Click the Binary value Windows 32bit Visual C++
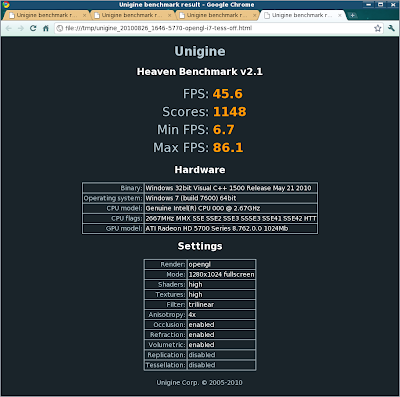 (228, 188)
